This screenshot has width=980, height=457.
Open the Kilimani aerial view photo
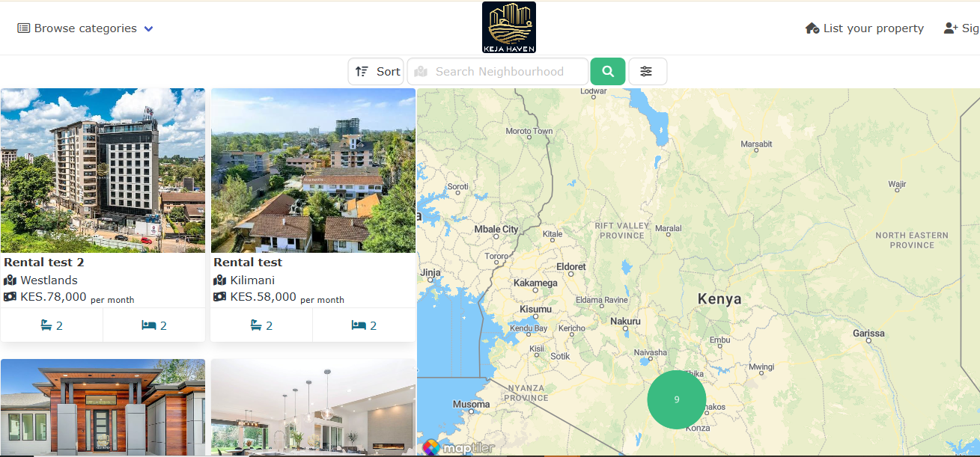click(x=313, y=171)
